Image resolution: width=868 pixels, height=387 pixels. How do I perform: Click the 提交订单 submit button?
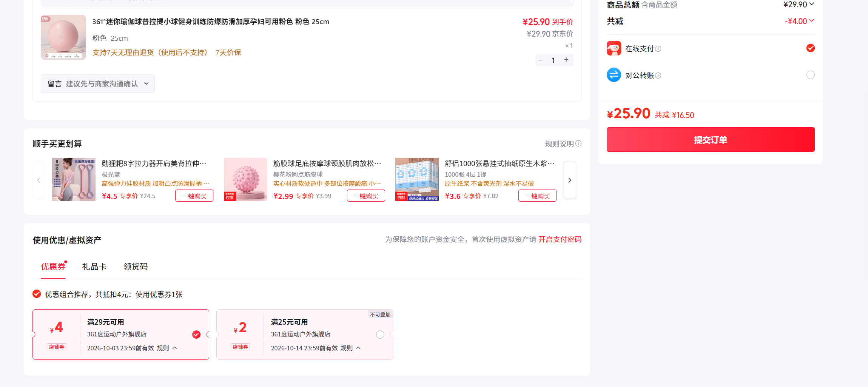tap(711, 139)
